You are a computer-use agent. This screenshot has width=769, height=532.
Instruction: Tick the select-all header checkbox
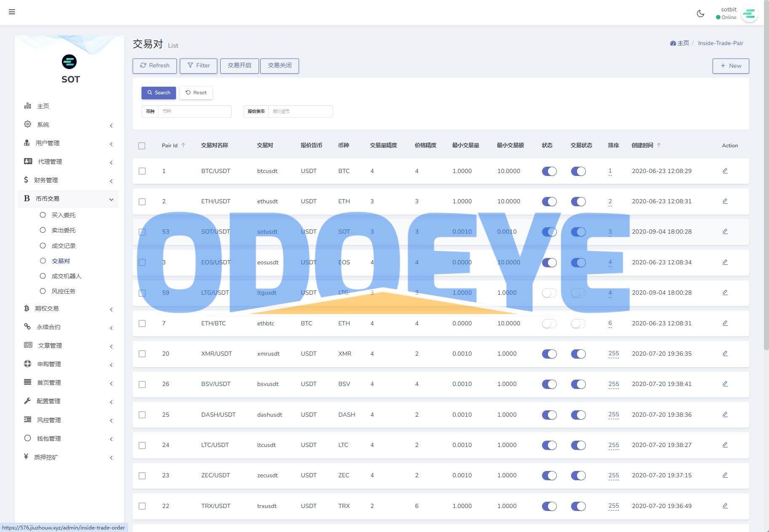[x=142, y=146]
